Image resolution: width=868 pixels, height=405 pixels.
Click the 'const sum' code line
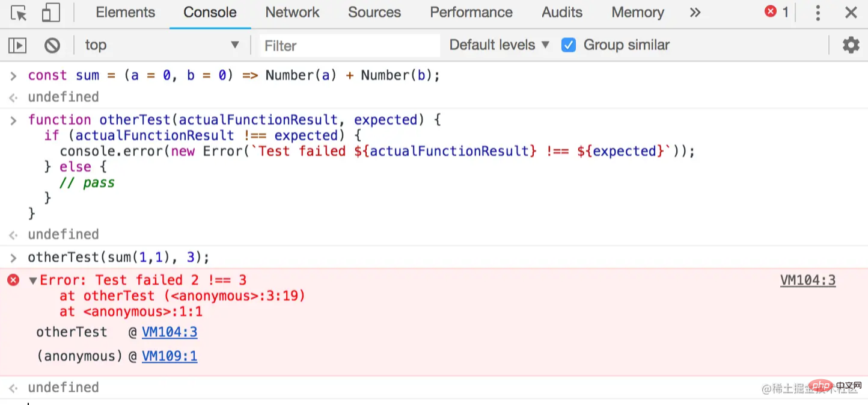(234, 75)
